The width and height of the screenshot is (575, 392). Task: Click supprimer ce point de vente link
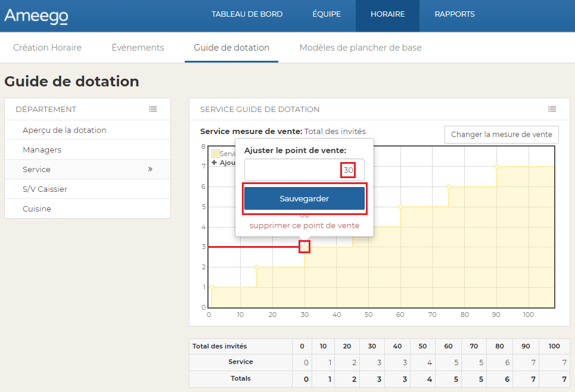coord(304,226)
